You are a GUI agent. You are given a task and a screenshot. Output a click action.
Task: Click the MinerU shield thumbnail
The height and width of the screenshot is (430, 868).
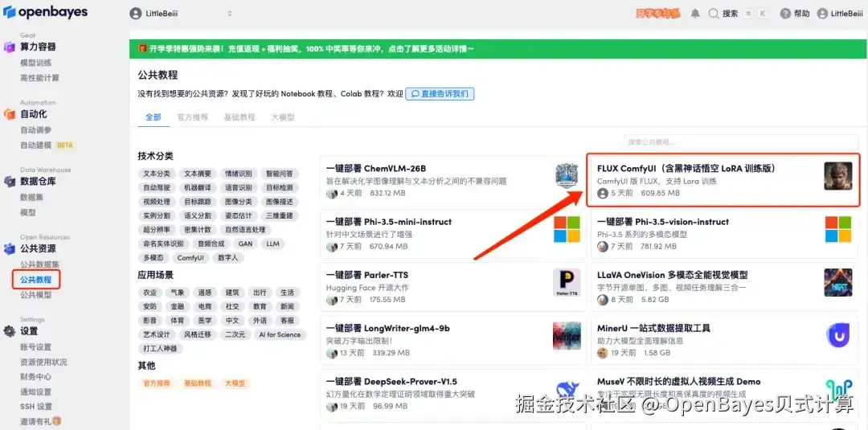[838, 335]
